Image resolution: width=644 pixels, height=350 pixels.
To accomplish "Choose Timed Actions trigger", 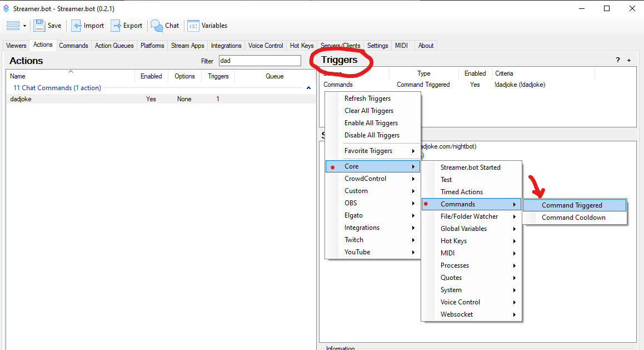I will click(472, 192).
